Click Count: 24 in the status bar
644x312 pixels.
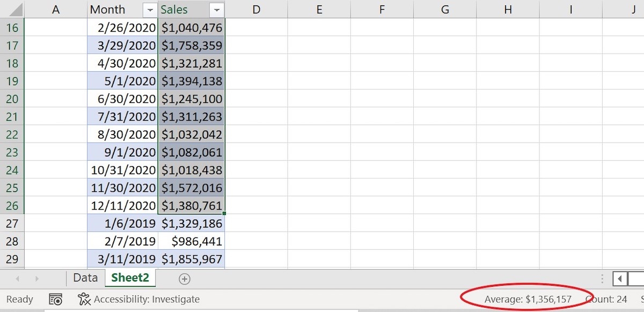click(607, 300)
